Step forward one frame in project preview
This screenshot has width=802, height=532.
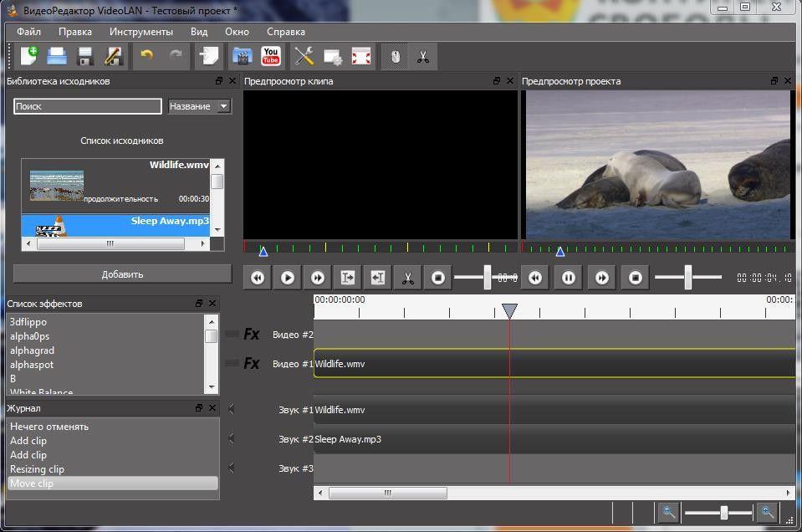[602, 278]
